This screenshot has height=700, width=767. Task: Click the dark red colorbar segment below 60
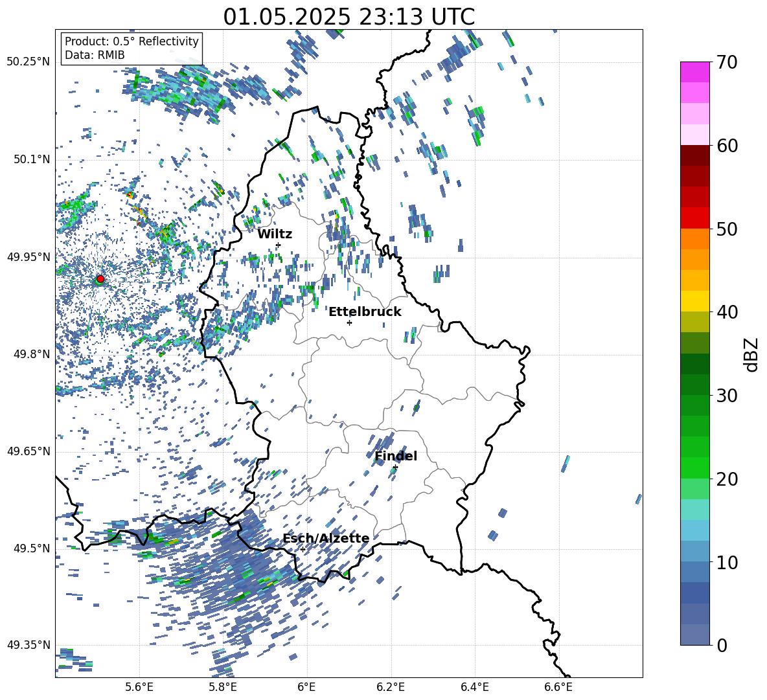pyautogui.click(x=694, y=155)
